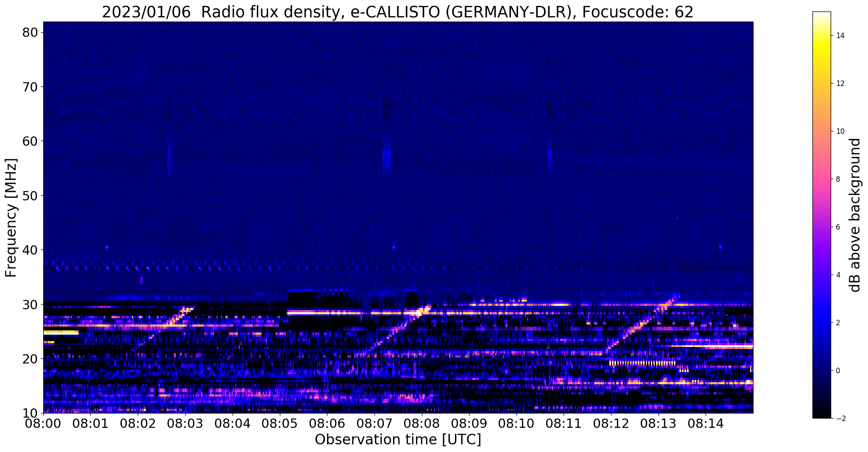The width and height of the screenshot is (868, 452).
Task: Click the 08:11 time tick label
Action: tap(564, 423)
